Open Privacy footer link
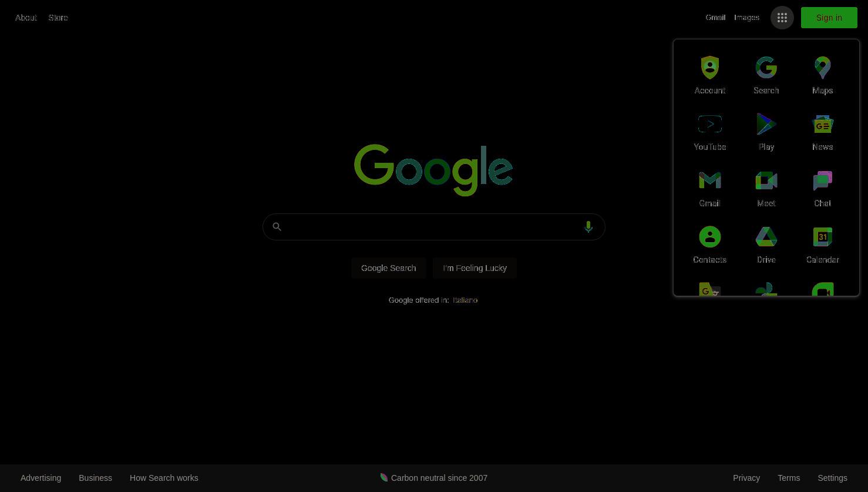Screen dimensions: 868x492 (746, 478)
